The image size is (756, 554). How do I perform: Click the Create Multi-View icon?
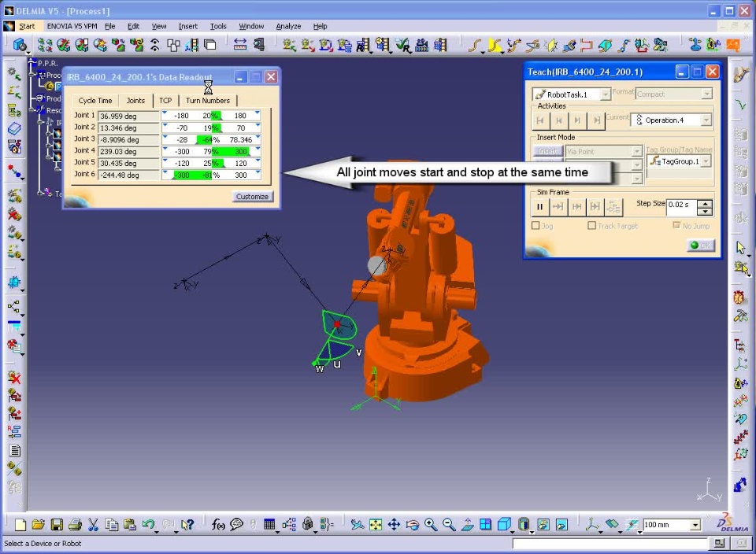[x=486, y=525]
